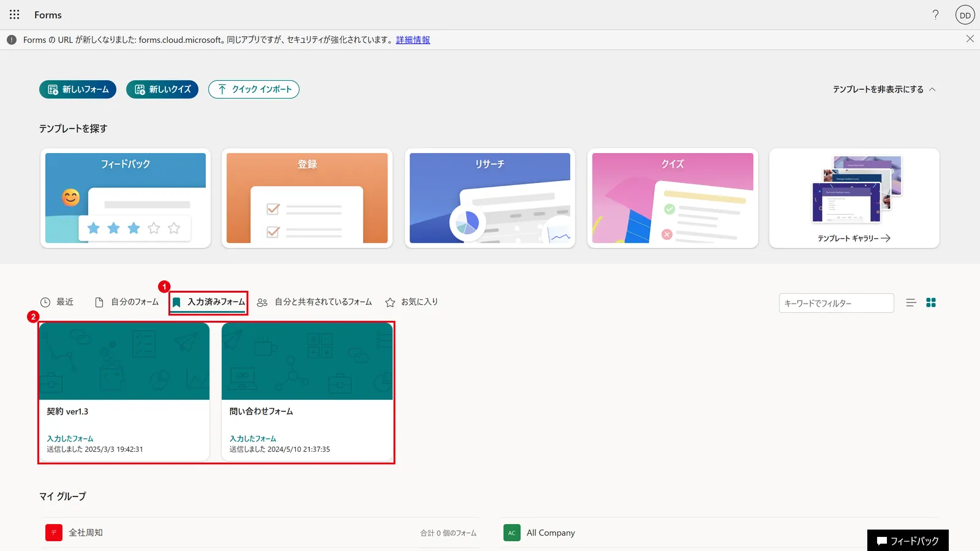This screenshot has width=980, height=551.
Task: Open the help question mark icon
Action: [935, 15]
